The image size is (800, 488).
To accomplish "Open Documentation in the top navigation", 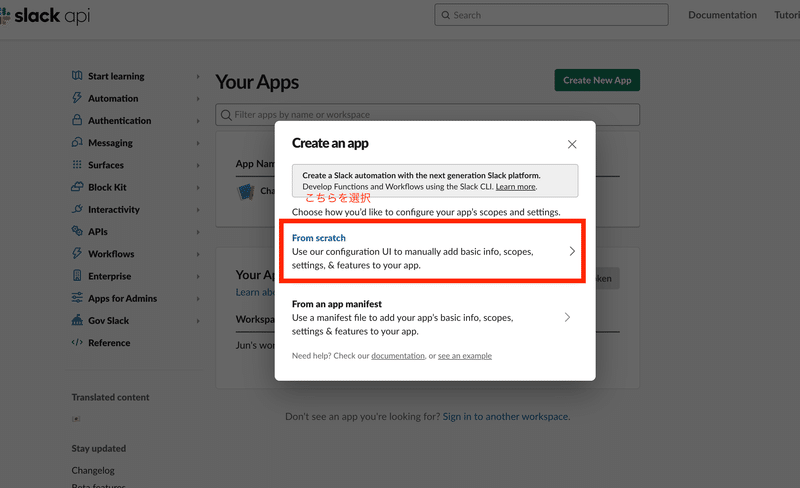I will (x=722, y=15).
